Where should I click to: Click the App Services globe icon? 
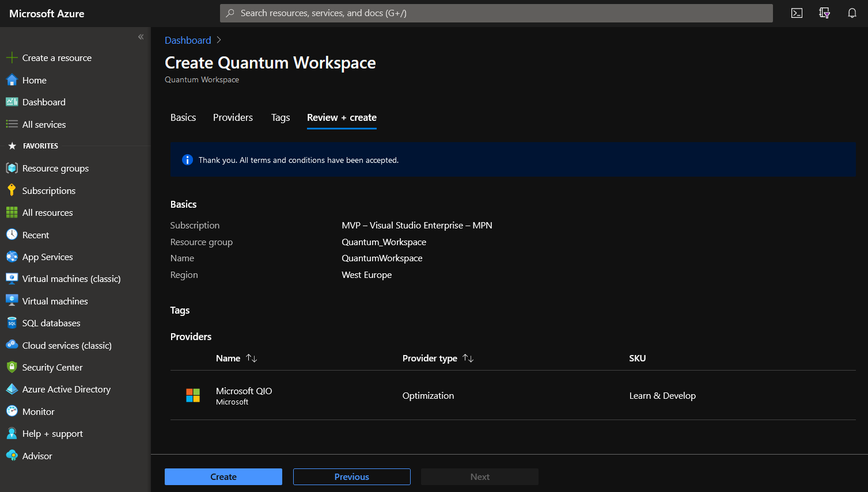pos(12,257)
